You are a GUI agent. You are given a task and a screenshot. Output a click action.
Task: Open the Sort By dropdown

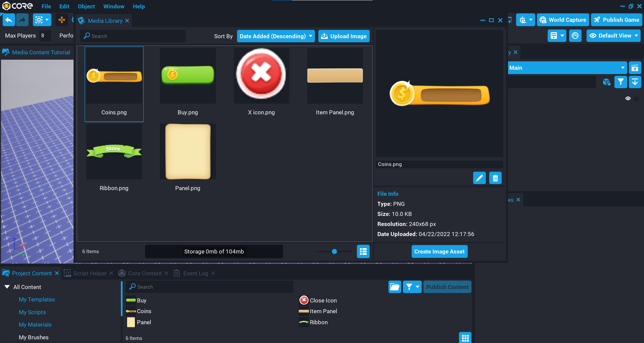click(276, 36)
